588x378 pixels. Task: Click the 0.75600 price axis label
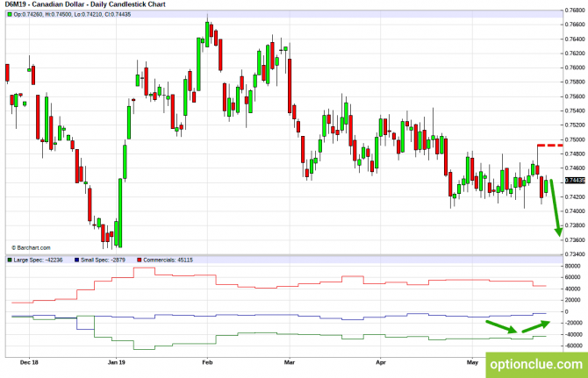click(x=575, y=96)
